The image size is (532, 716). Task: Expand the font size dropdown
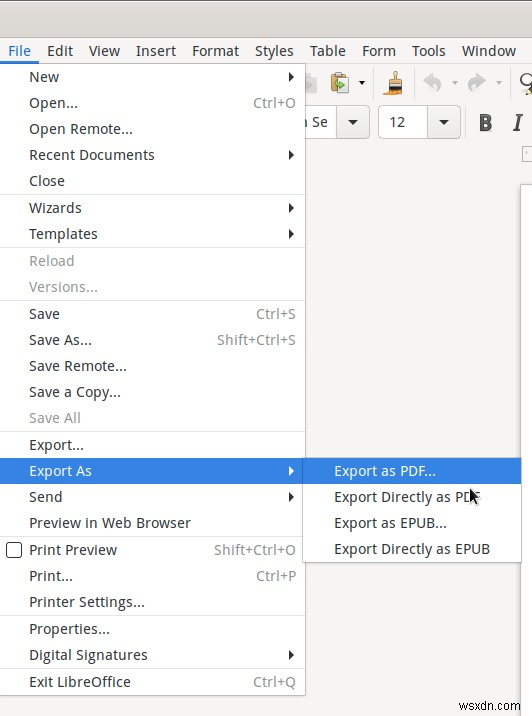click(443, 122)
